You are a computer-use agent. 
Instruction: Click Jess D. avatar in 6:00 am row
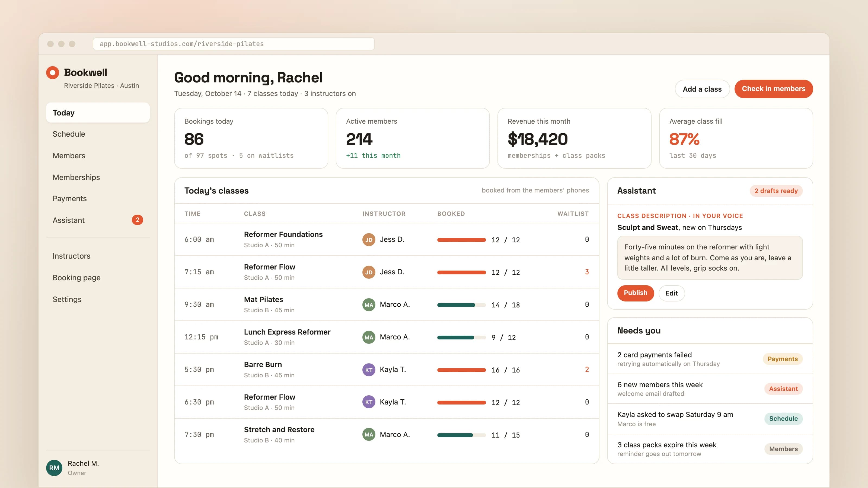point(369,239)
